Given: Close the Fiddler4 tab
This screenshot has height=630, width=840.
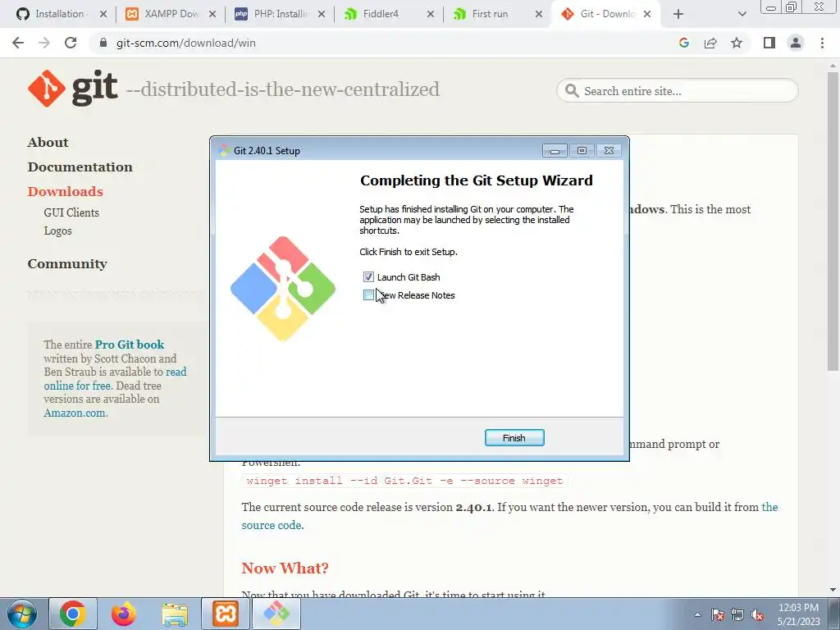Looking at the screenshot, I should click(x=430, y=15).
